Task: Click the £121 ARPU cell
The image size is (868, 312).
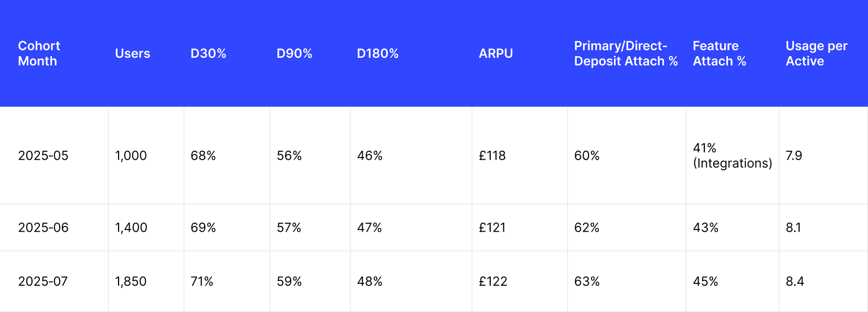Action: [x=492, y=227]
